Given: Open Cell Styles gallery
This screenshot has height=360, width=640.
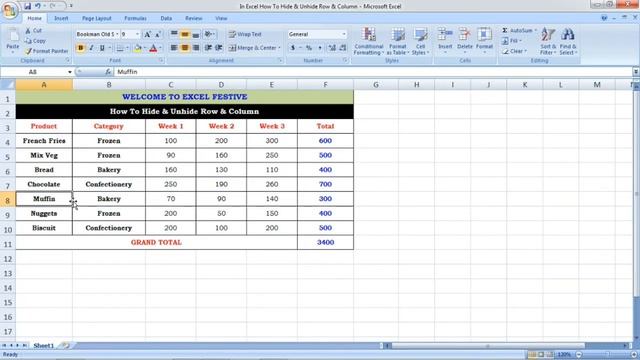Looking at the screenshot, I should pos(420,41).
